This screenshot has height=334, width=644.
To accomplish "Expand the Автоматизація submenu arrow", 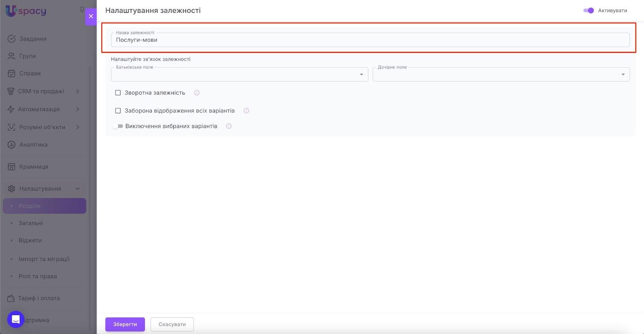I will click(x=78, y=109).
